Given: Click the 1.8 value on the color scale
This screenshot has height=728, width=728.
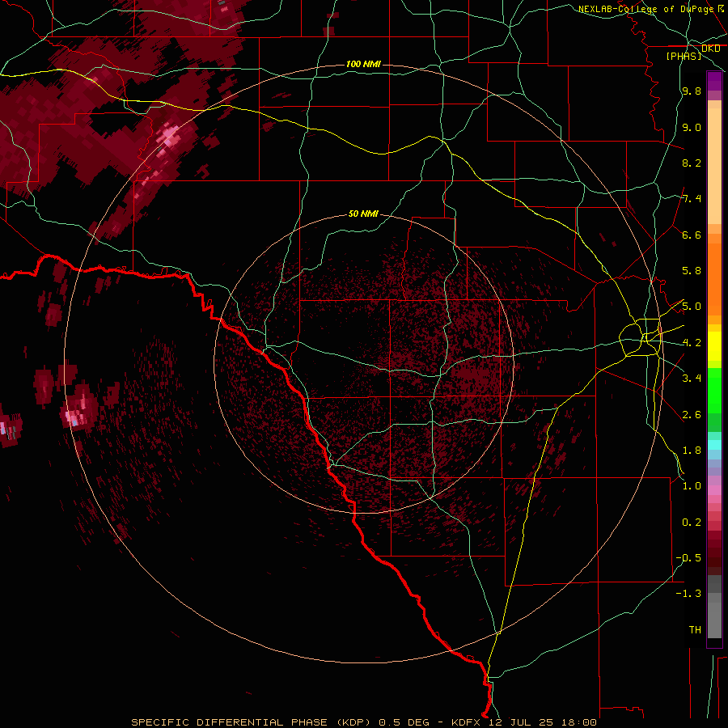Looking at the screenshot, I should (692, 451).
